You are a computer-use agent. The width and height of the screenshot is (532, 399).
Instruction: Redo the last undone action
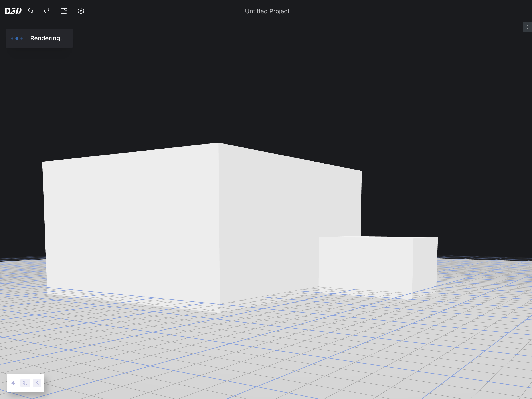(x=47, y=11)
